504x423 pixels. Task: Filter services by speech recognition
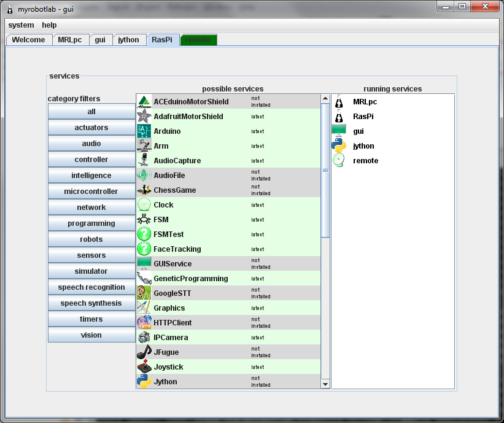(x=91, y=287)
